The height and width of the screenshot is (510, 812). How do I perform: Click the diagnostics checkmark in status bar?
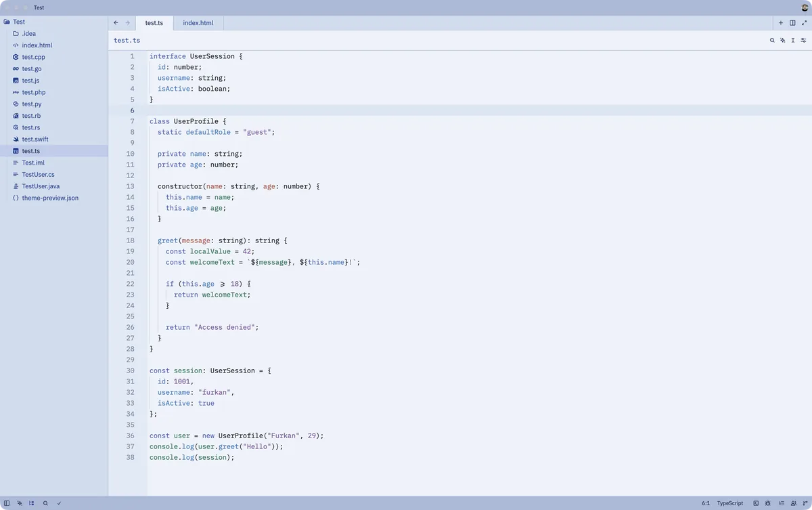pos(59,503)
